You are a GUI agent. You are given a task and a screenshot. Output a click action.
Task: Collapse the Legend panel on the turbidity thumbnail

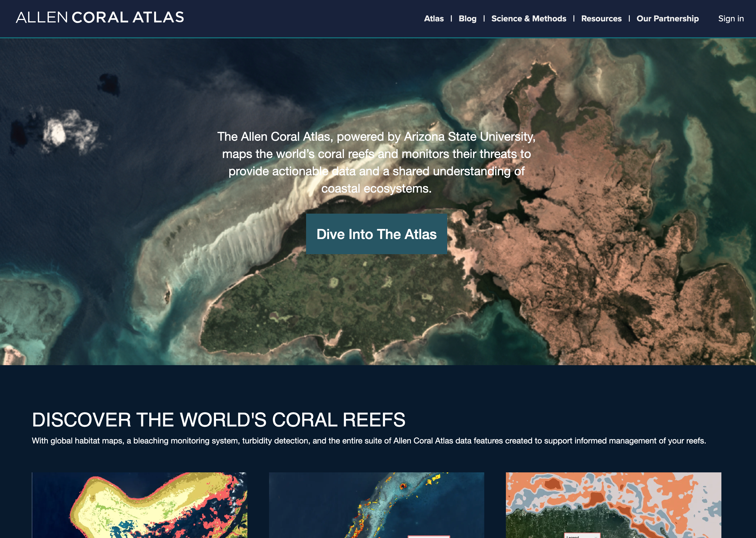click(x=596, y=537)
